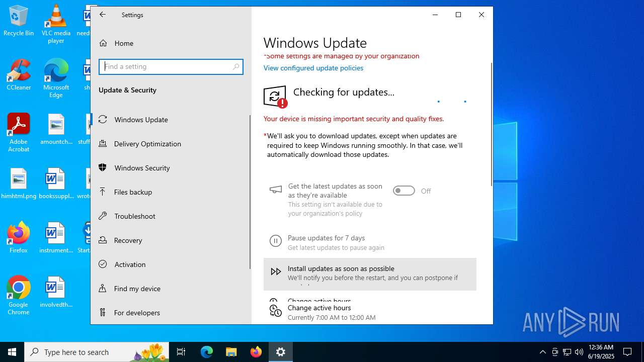Click the Find a setting search box
This screenshot has height=362, width=644.
(171, 66)
